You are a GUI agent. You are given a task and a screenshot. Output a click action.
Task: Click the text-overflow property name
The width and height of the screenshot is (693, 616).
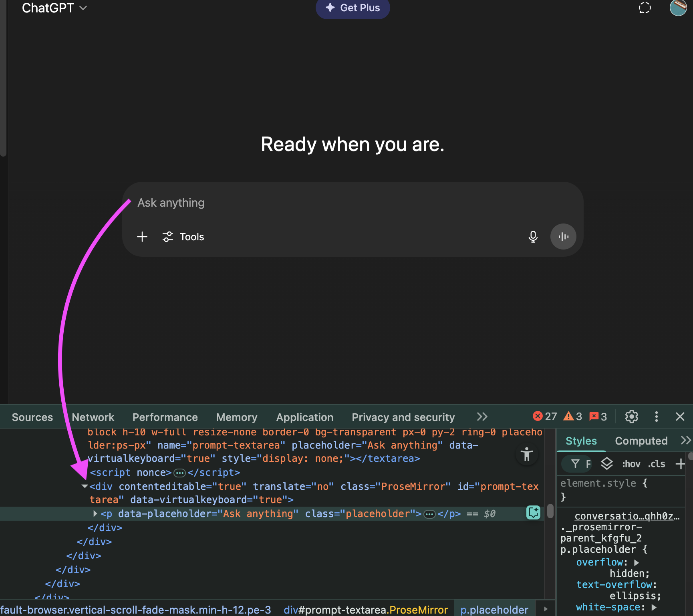click(614, 585)
